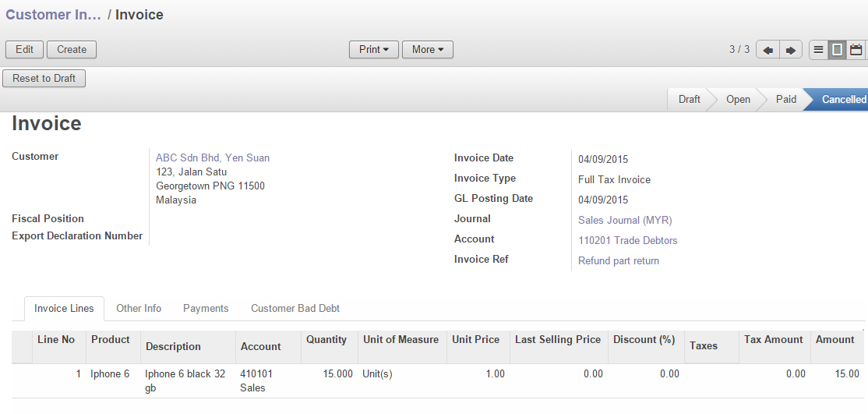Click Full Tax Invoice type value

point(615,180)
